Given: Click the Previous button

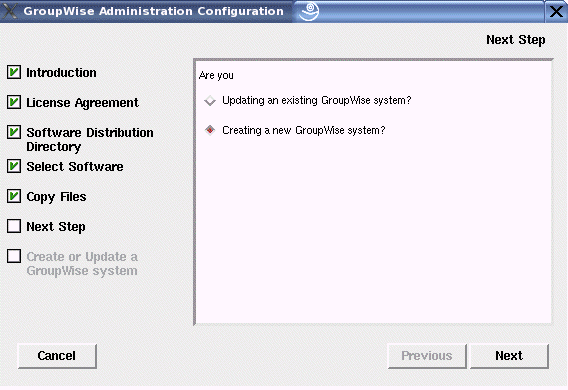Looking at the screenshot, I should [x=427, y=356].
